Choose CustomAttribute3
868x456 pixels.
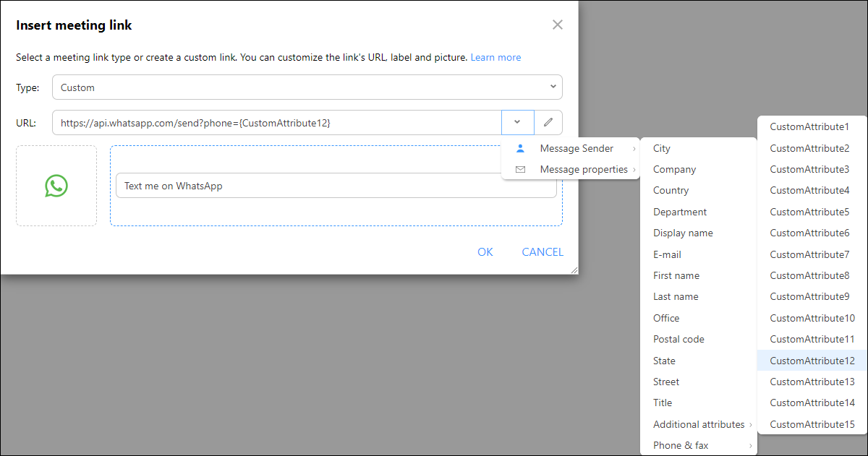point(812,169)
